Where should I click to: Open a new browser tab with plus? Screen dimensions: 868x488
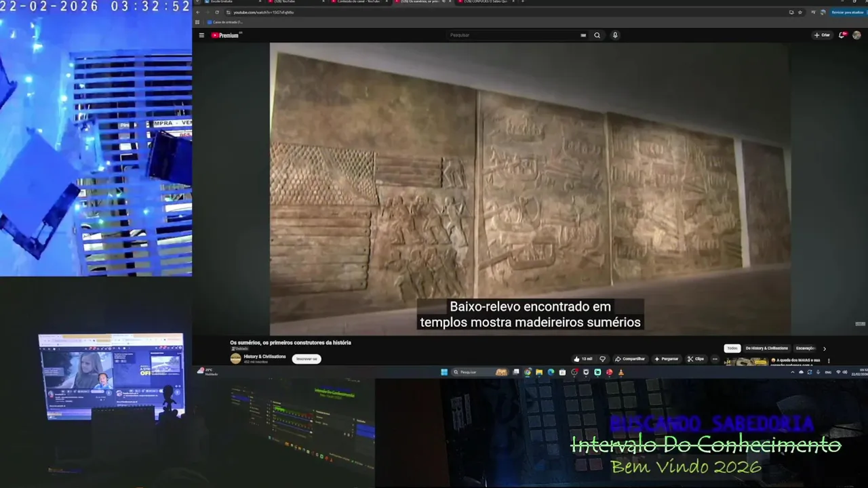(x=522, y=1)
